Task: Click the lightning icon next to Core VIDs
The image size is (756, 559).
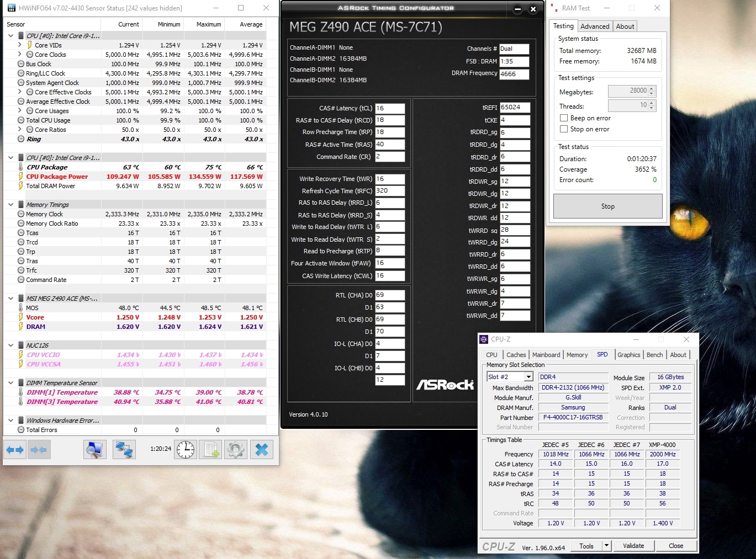Action: coord(30,45)
